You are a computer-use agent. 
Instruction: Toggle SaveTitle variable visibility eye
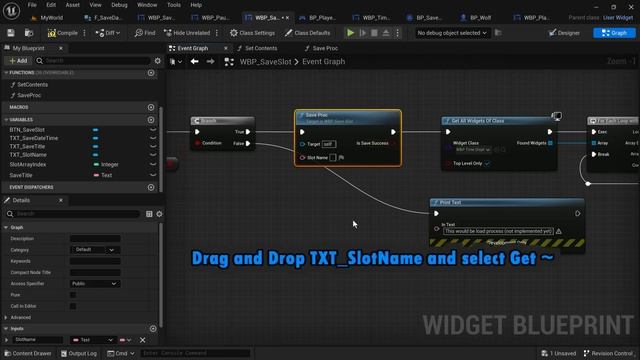click(153, 175)
